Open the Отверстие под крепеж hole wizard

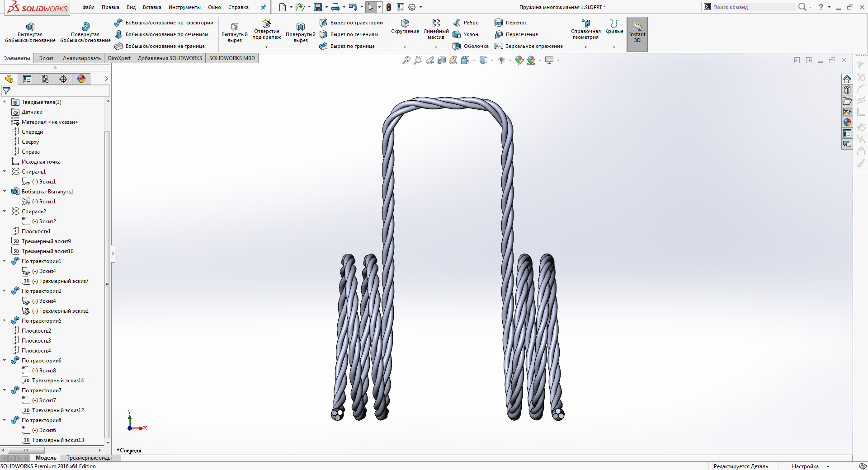click(267, 29)
